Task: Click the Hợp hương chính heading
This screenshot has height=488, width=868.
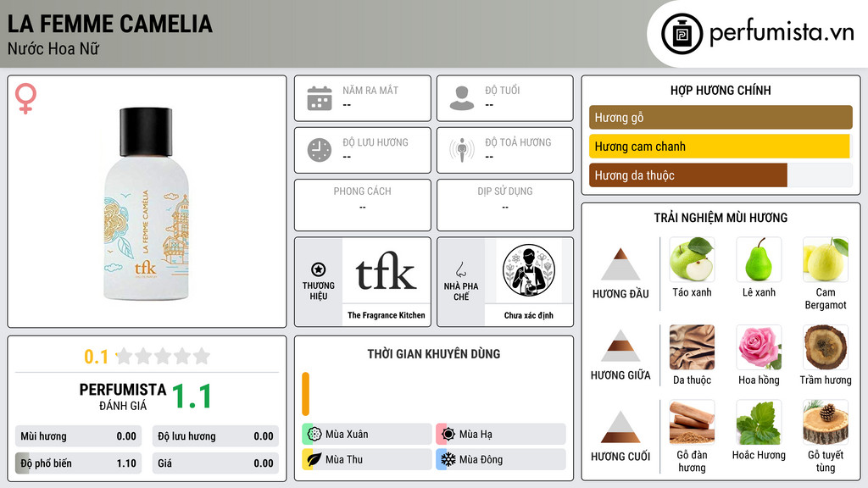Action: pos(721,90)
